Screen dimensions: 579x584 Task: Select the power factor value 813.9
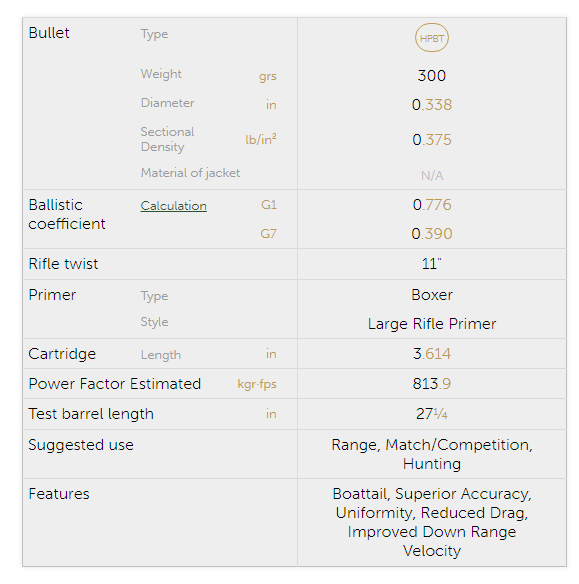pyautogui.click(x=432, y=384)
